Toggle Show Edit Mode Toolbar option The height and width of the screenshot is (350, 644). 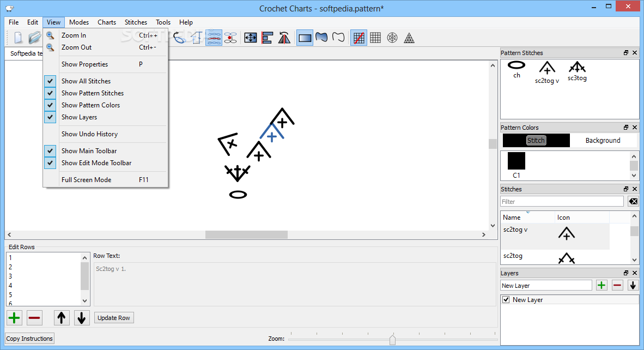point(105,162)
